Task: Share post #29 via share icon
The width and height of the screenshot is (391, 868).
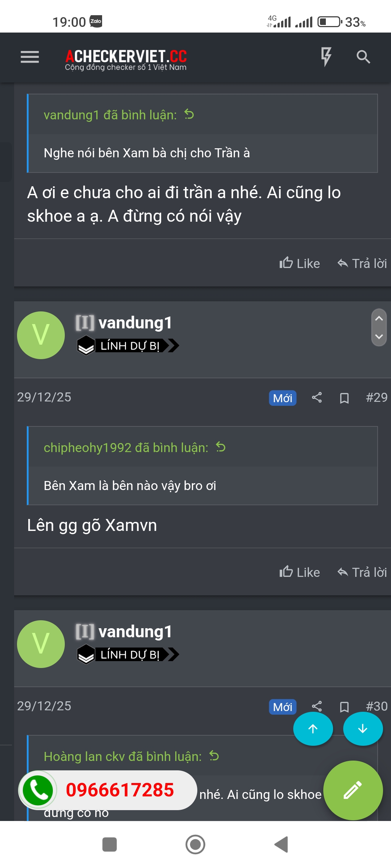Action: (317, 397)
